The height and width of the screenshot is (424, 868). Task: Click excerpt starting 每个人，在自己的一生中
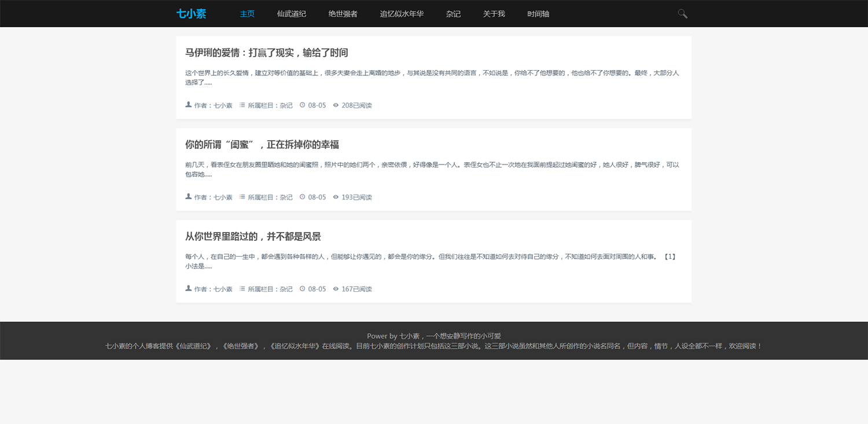[431, 261]
